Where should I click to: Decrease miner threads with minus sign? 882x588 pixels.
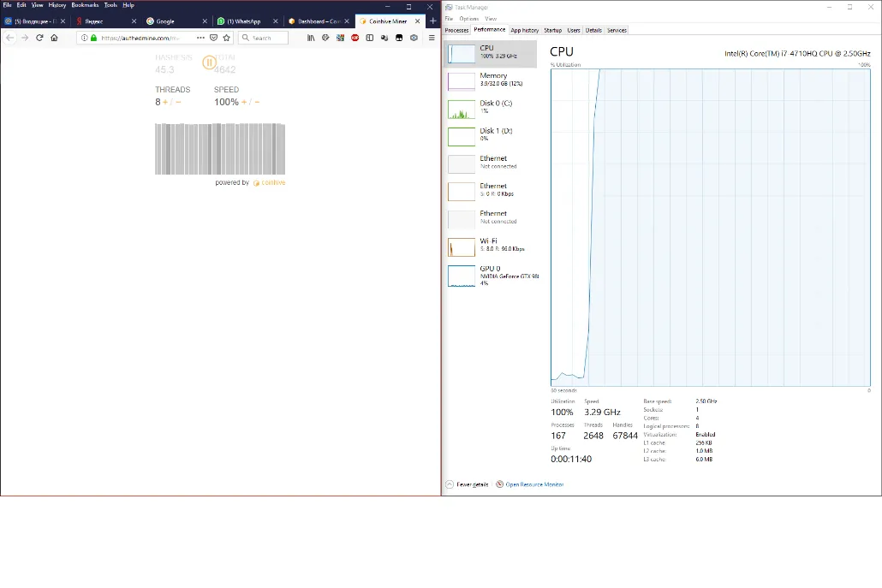click(x=178, y=103)
